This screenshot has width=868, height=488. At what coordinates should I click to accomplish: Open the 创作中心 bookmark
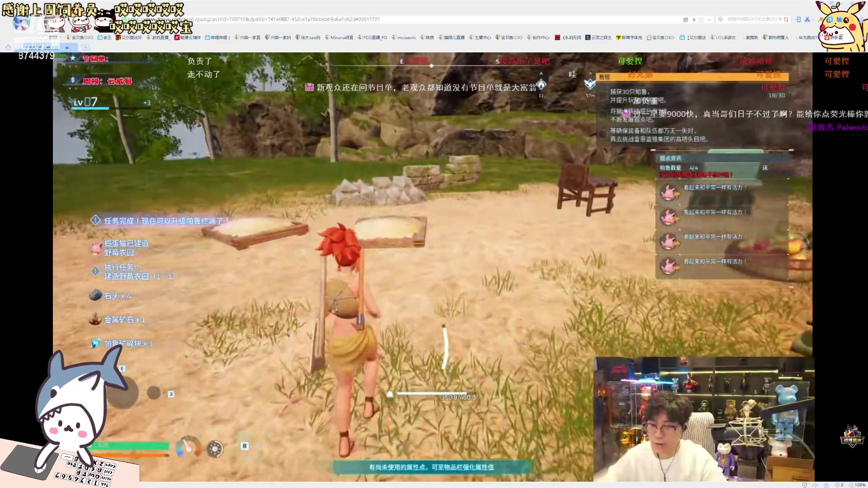(539, 38)
